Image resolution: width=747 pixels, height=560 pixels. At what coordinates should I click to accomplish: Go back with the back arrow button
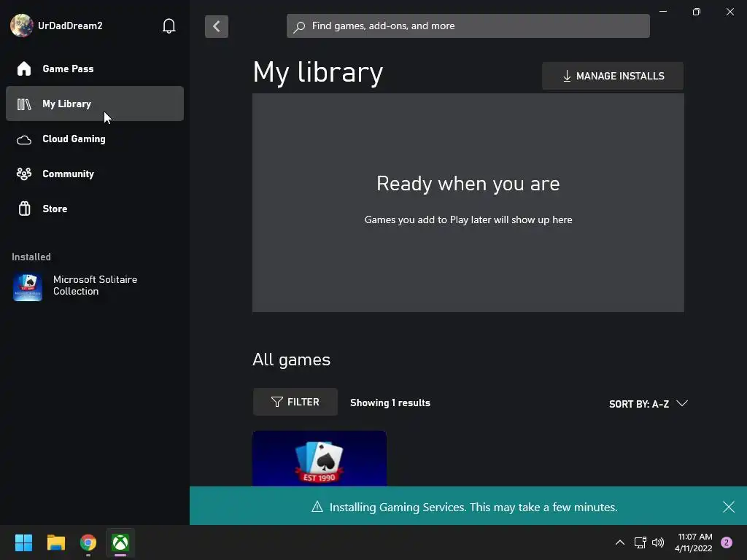(x=216, y=26)
